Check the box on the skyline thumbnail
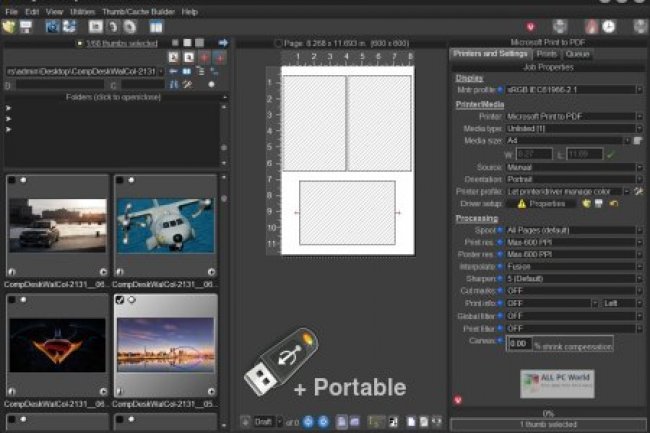 [x=121, y=299]
